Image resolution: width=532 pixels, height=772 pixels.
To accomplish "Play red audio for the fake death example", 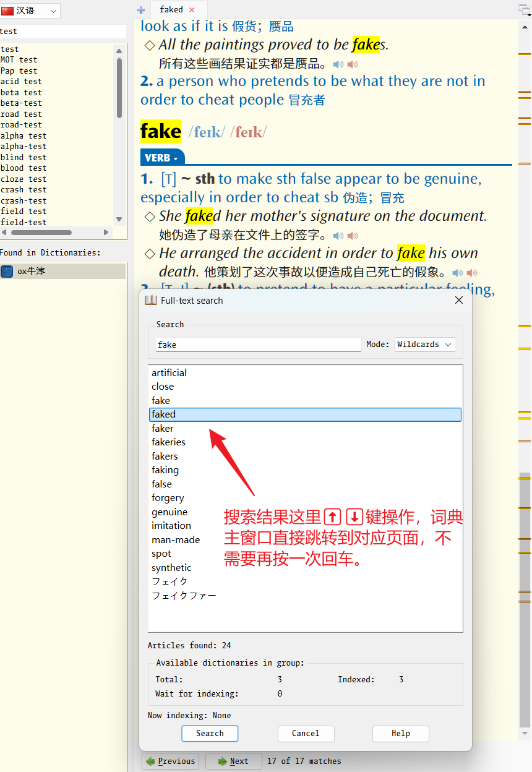I will (x=472, y=273).
